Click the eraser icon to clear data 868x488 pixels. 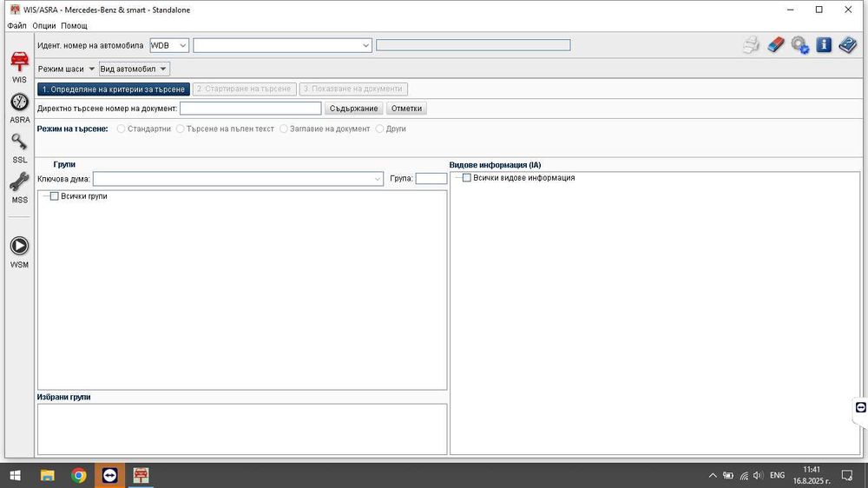click(776, 45)
